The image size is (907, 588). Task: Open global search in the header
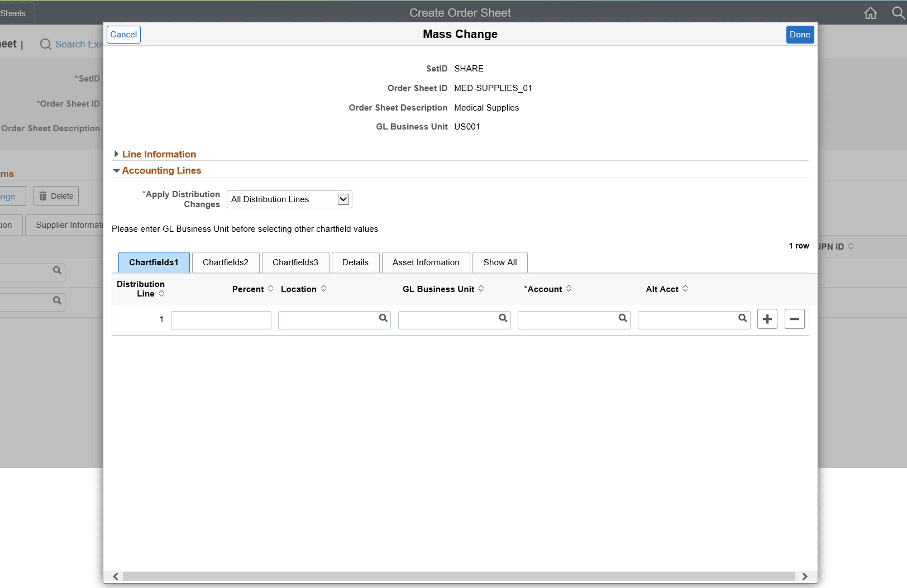pyautogui.click(x=898, y=13)
